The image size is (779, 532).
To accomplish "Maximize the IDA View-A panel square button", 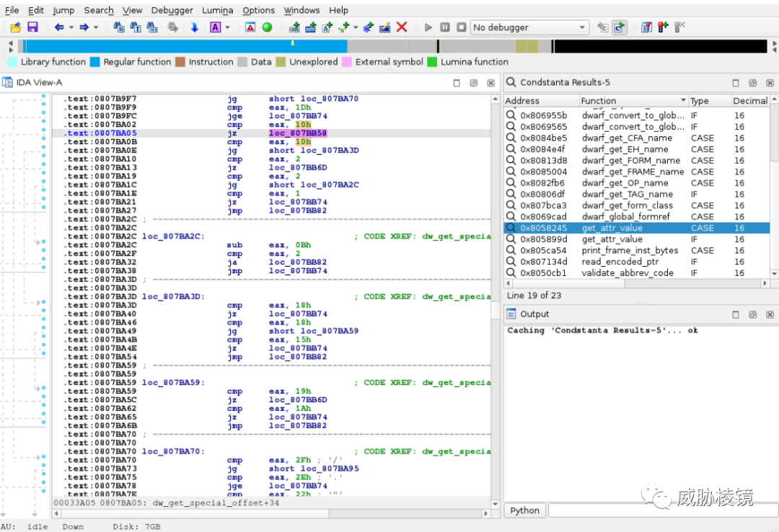I will click(x=457, y=83).
